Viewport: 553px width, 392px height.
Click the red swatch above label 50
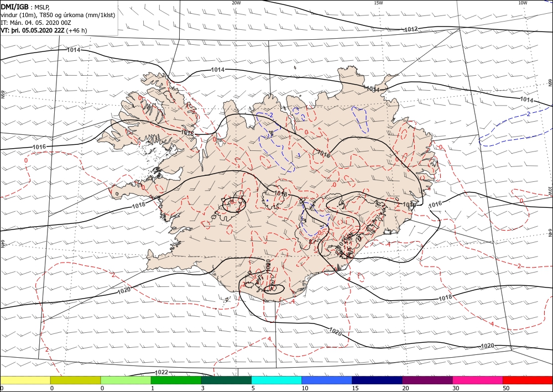tap(528, 380)
